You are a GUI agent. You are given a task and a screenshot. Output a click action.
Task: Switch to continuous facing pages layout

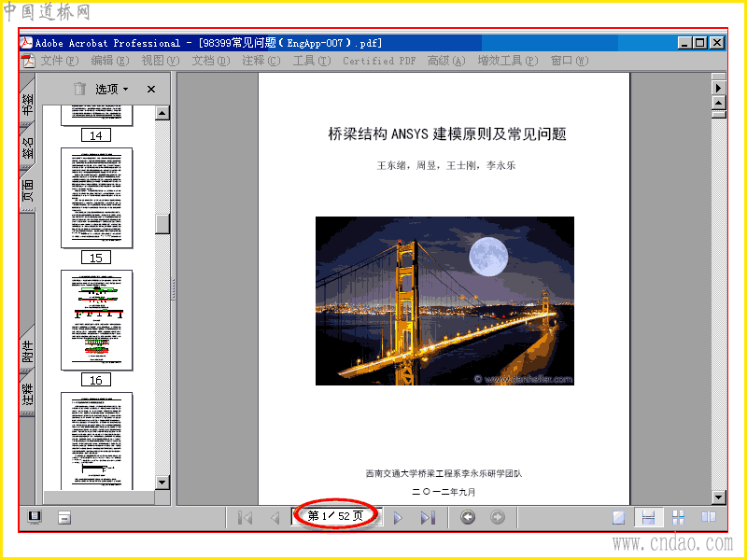click(679, 517)
